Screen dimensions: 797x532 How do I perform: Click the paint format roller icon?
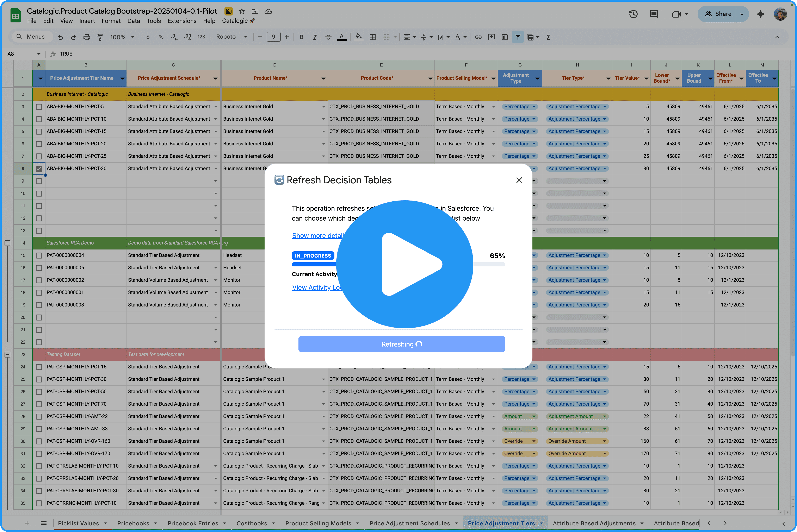coord(99,37)
